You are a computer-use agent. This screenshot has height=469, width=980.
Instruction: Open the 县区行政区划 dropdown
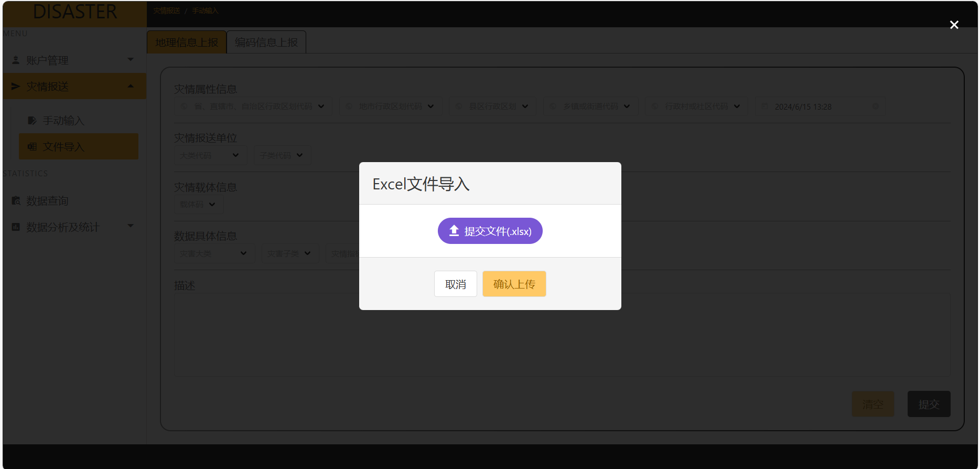pos(492,106)
